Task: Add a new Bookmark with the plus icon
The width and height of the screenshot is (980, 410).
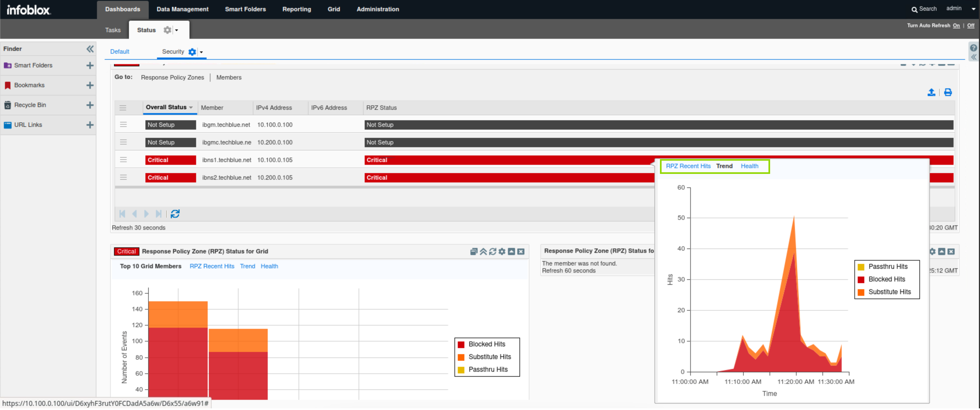Action: (90, 85)
